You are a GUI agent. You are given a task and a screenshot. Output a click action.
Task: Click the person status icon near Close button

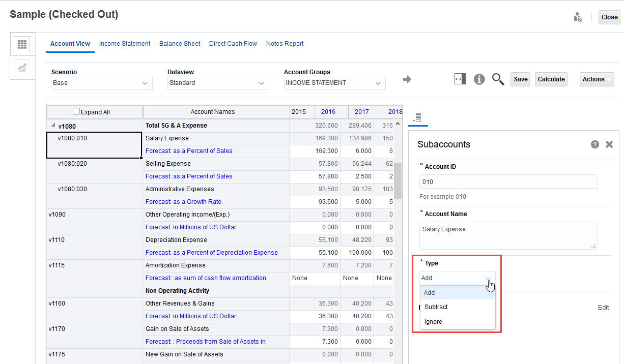click(x=578, y=17)
